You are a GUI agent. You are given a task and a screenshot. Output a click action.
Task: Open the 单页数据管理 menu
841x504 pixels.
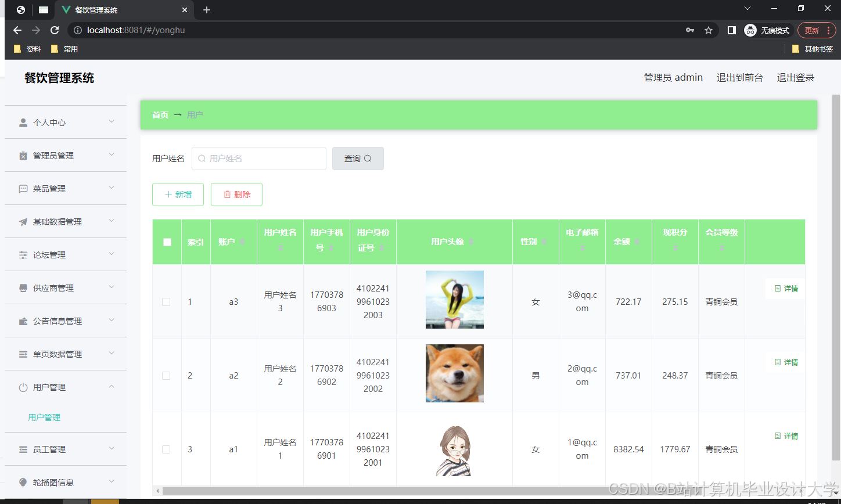[66, 354]
